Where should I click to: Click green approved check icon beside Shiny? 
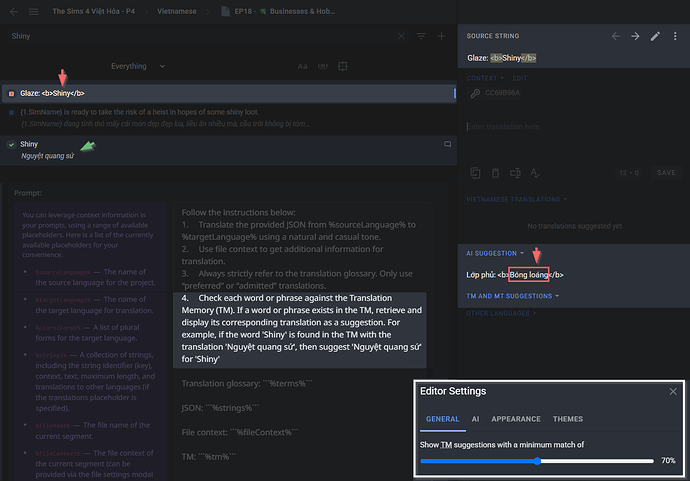11,144
